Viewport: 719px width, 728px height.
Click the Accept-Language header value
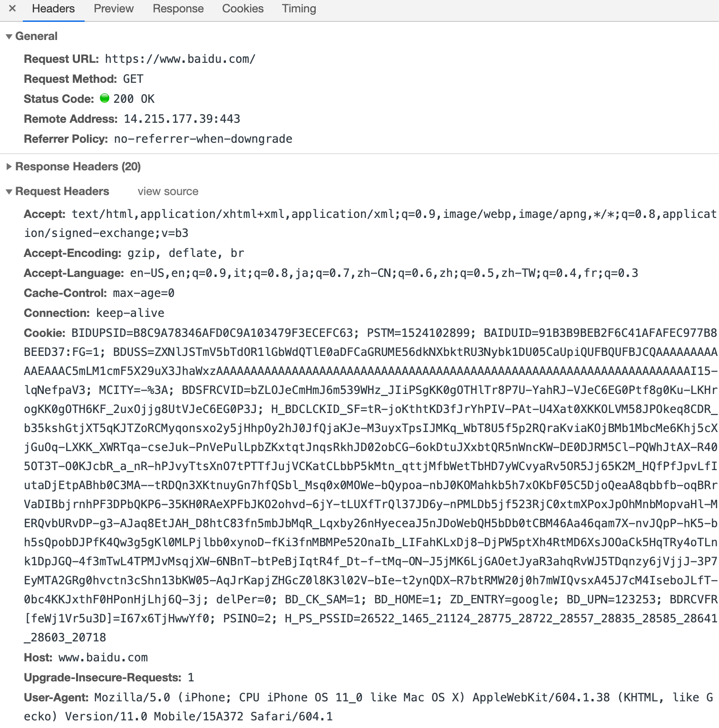[x=384, y=273]
